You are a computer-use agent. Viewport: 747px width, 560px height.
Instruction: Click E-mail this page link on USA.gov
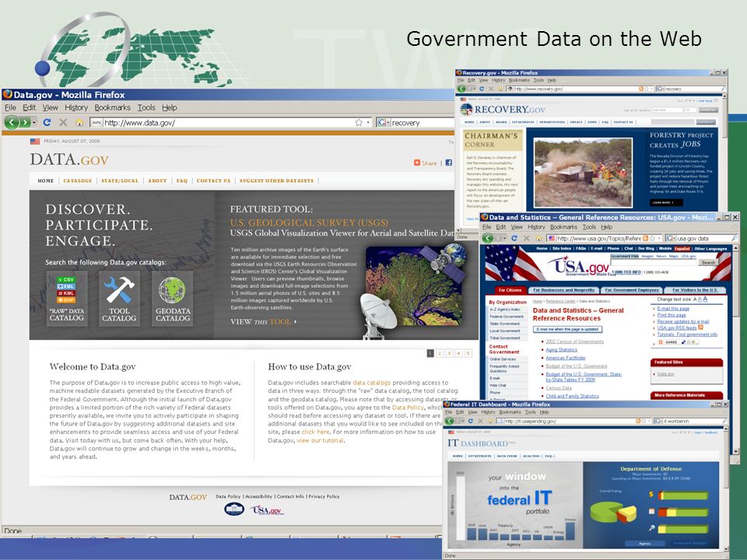coord(673,309)
